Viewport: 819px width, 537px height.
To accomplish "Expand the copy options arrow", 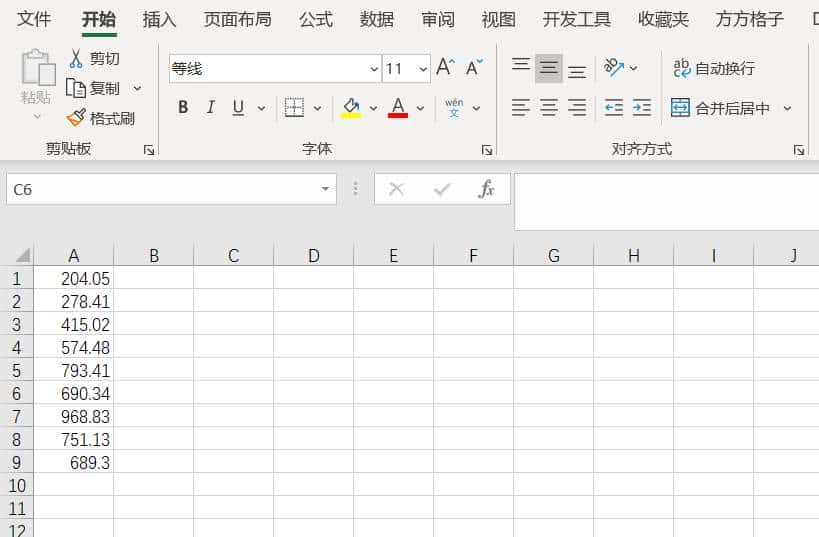I will [x=137, y=88].
